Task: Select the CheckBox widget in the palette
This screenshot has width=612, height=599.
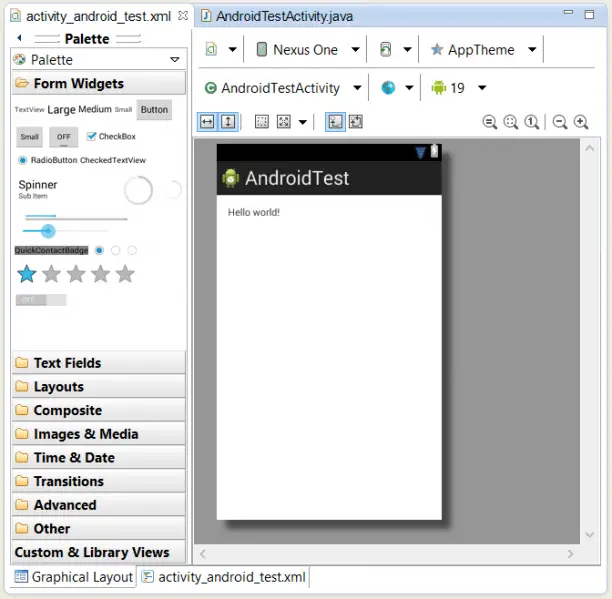Action: point(111,136)
